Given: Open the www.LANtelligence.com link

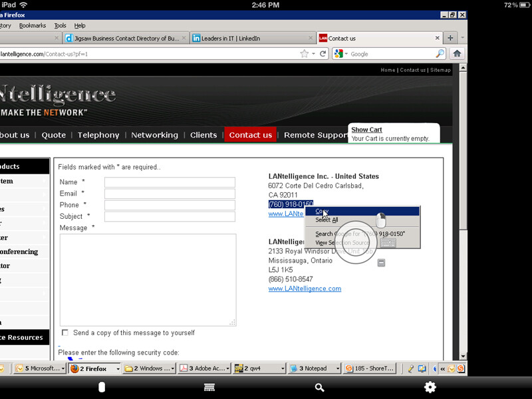Looking at the screenshot, I should [305, 289].
